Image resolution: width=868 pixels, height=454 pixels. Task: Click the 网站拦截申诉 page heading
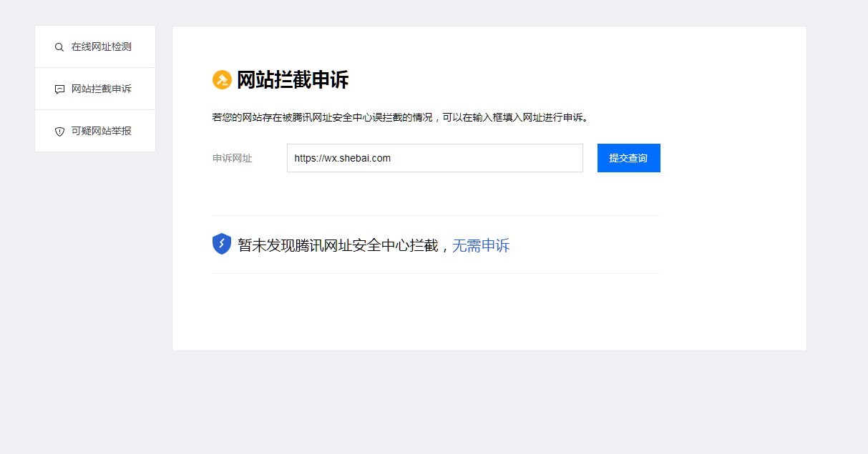coord(293,80)
